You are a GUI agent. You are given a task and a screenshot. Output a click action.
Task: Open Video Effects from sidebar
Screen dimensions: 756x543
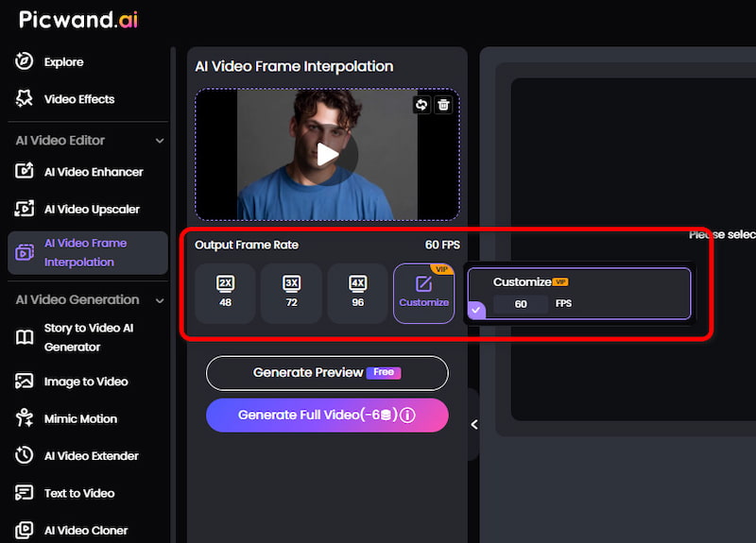pos(79,99)
